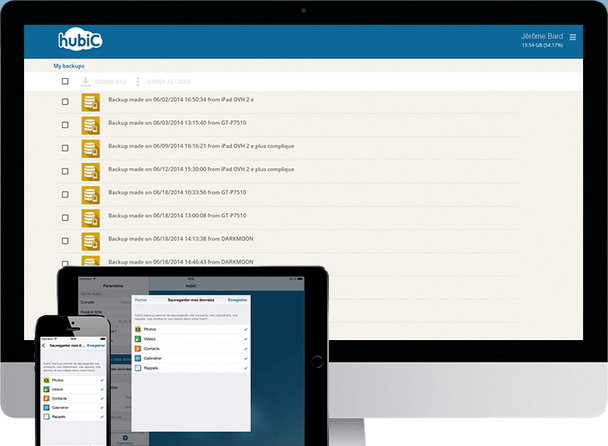Viewport: 608px width, 446px height.
Task: Tap the Contacts icon in the iPad list
Action: pyautogui.click(x=138, y=348)
